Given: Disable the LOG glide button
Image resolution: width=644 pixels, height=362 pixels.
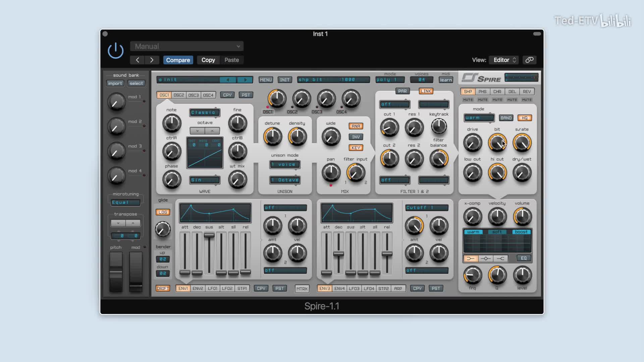Looking at the screenshot, I should click(x=163, y=212).
